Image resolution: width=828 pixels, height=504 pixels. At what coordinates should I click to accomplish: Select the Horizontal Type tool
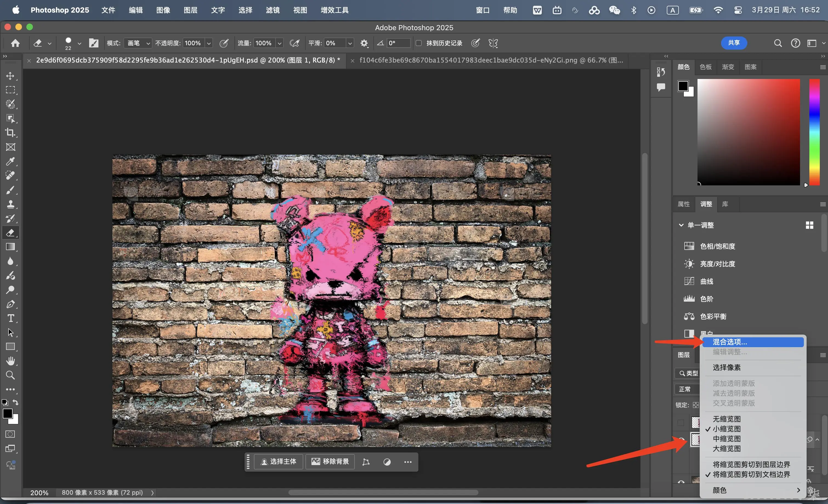click(x=10, y=318)
